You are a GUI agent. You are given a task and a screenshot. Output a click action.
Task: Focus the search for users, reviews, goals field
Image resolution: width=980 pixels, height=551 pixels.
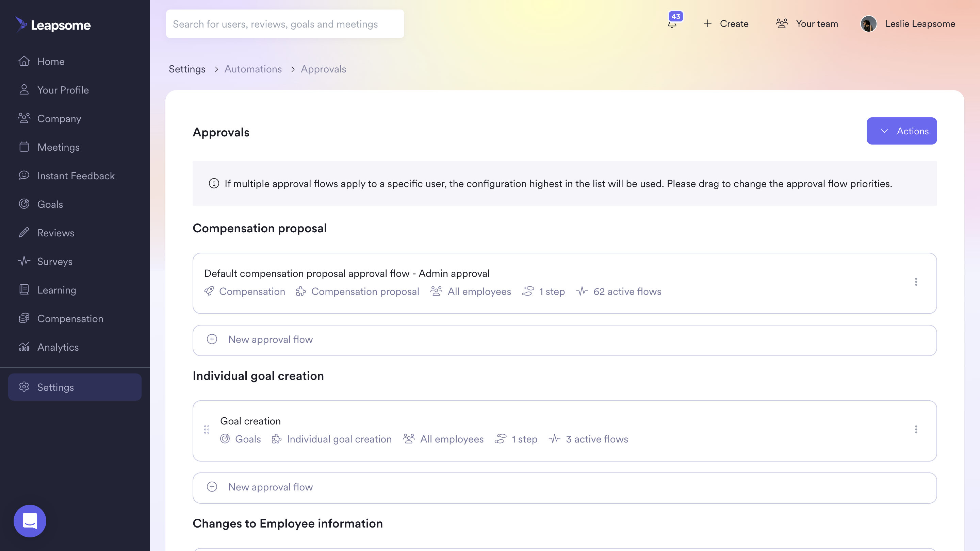285,24
